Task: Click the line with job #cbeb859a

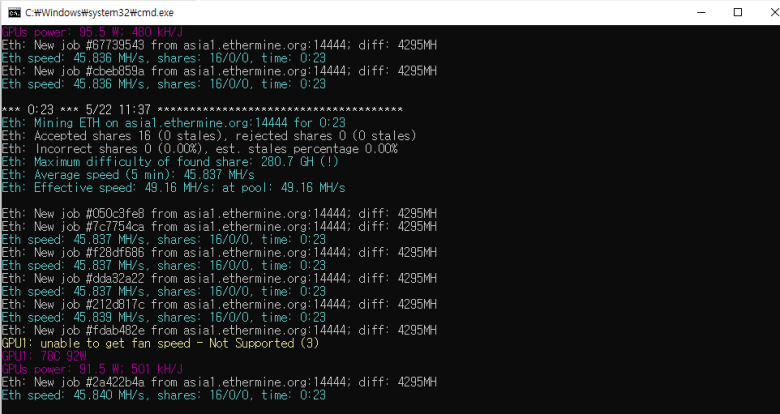Action: [x=219, y=71]
